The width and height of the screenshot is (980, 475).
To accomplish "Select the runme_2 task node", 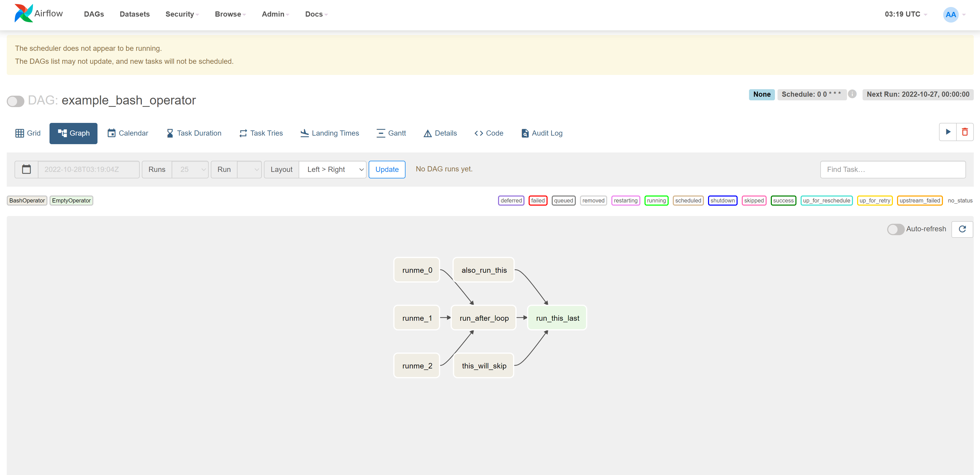I will pos(417,366).
